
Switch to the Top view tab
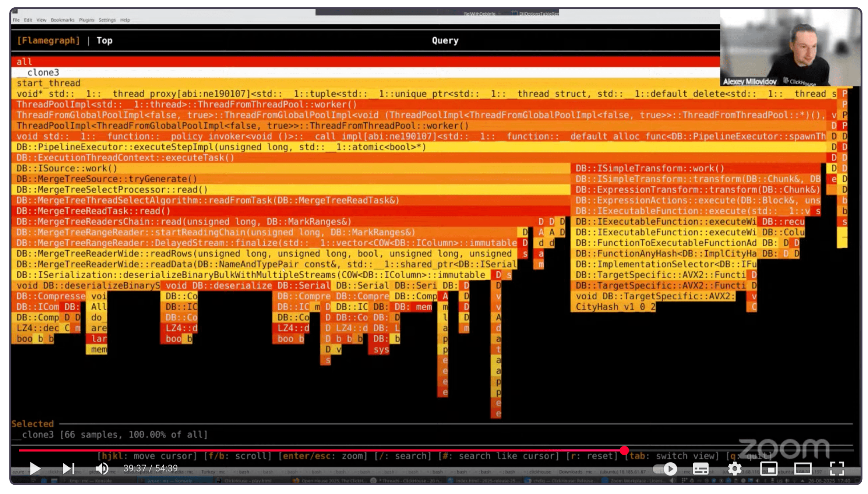tap(105, 40)
